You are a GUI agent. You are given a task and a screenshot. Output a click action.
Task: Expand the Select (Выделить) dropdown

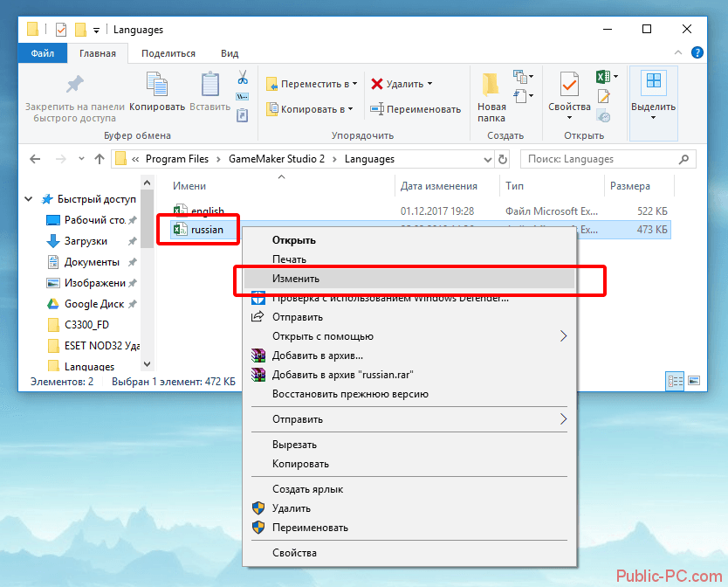tap(653, 96)
